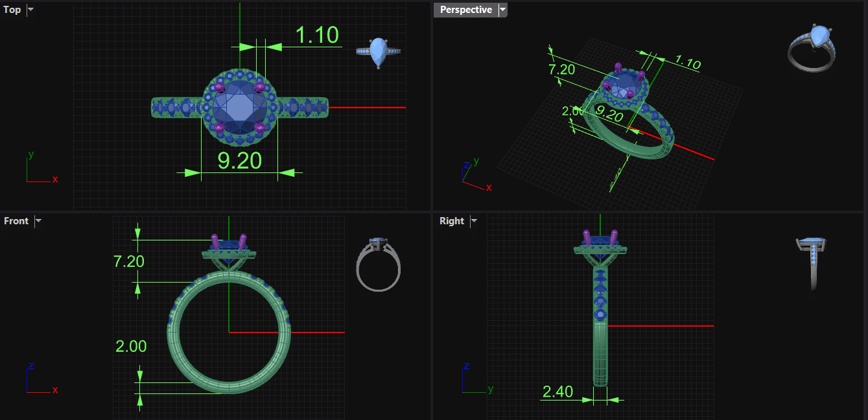
Task: Click the 7.20 dimension in Front view
Action: tap(128, 261)
